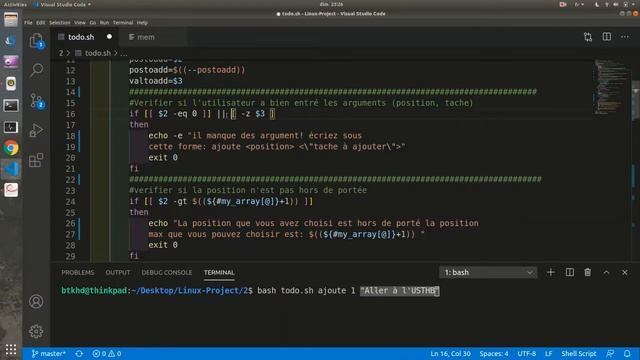Open errors and warnings count in status bar

pos(107,353)
